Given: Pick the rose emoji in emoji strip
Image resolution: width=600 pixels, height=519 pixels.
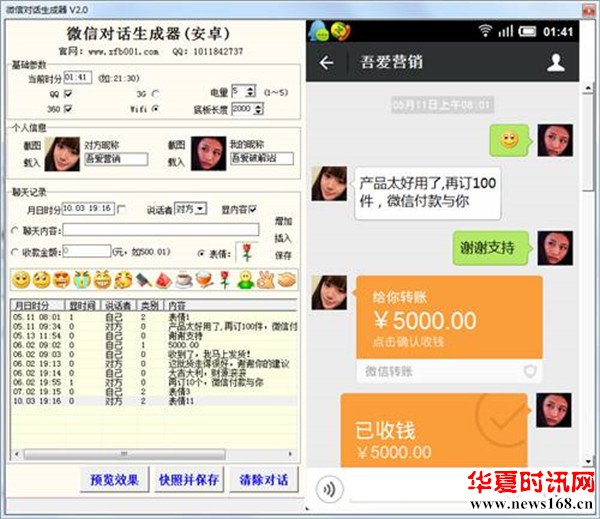Looking at the screenshot, I should [225, 280].
